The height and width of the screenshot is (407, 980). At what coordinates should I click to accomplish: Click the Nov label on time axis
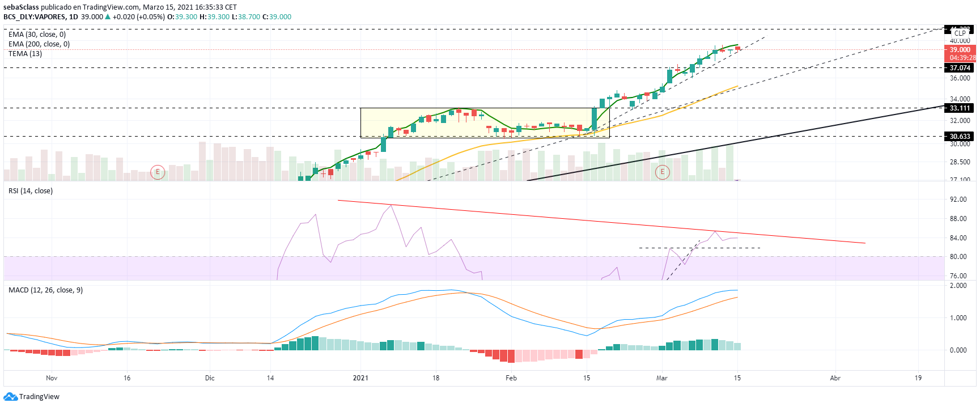(x=52, y=378)
